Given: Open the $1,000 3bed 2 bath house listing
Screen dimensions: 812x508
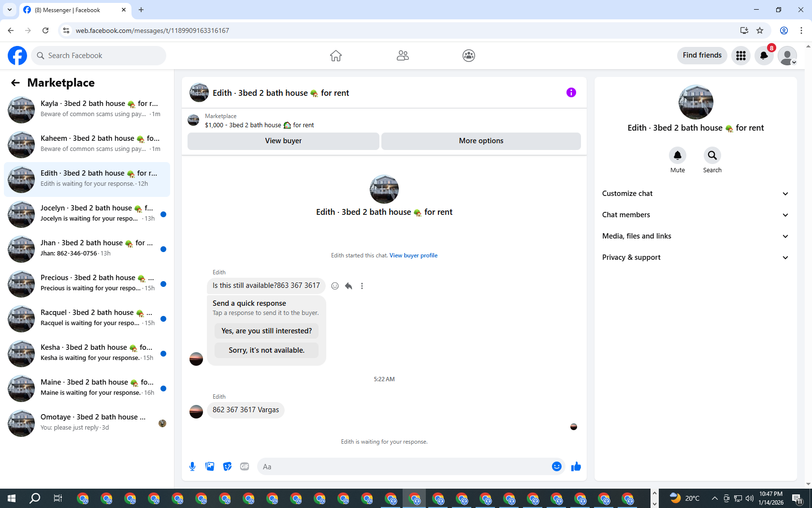Looking at the screenshot, I should (259, 125).
